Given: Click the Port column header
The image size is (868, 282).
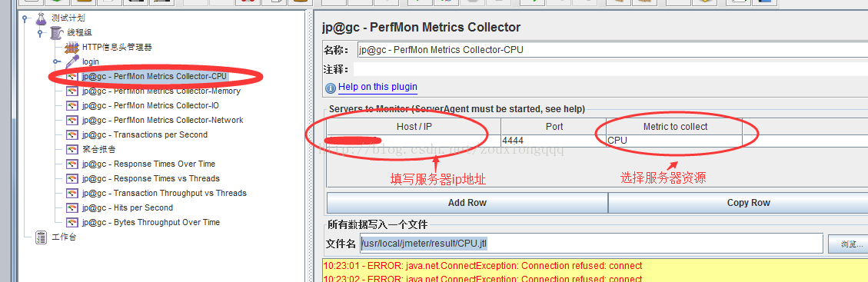Looking at the screenshot, I should pos(554,127).
